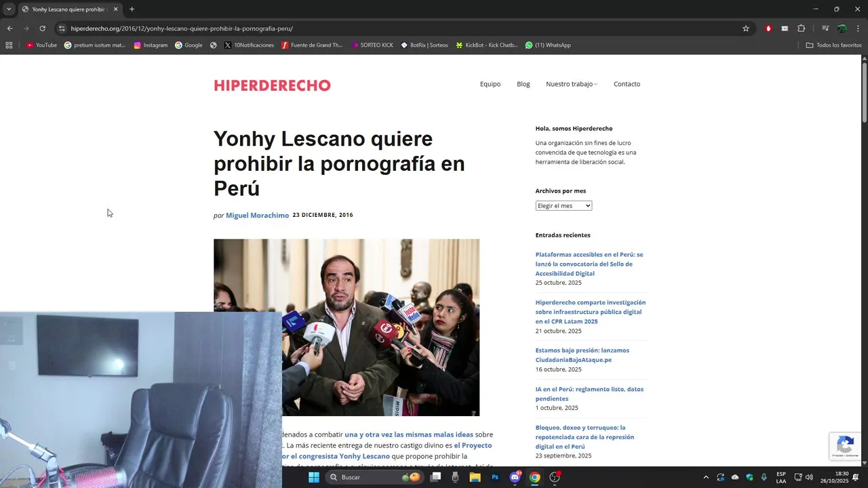Image resolution: width=868 pixels, height=488 pixels.
Task: Open the YouTube bookmark
Action: (x=41, y=45)
